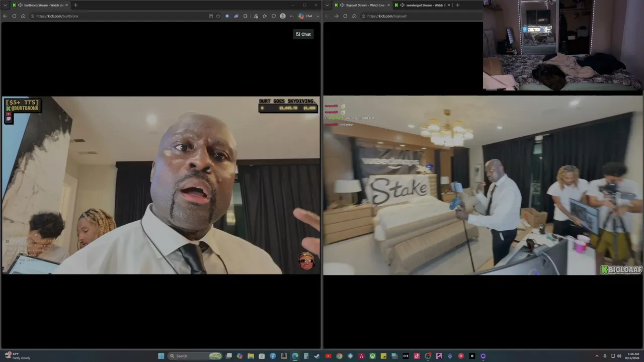644x362 pixels.
Task: Open Microsoft Edge from the taskbar
Action: (x=295, y=356)
